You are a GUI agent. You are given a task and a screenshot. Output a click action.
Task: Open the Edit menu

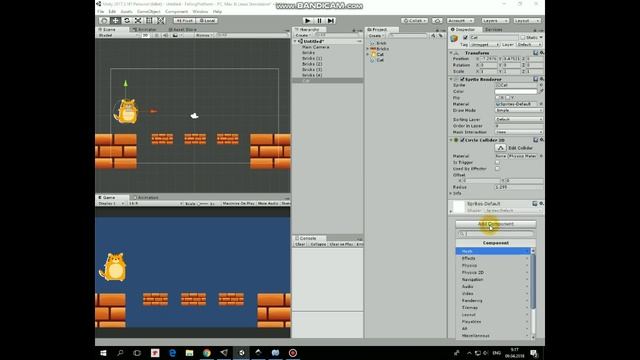pos(112,11)
